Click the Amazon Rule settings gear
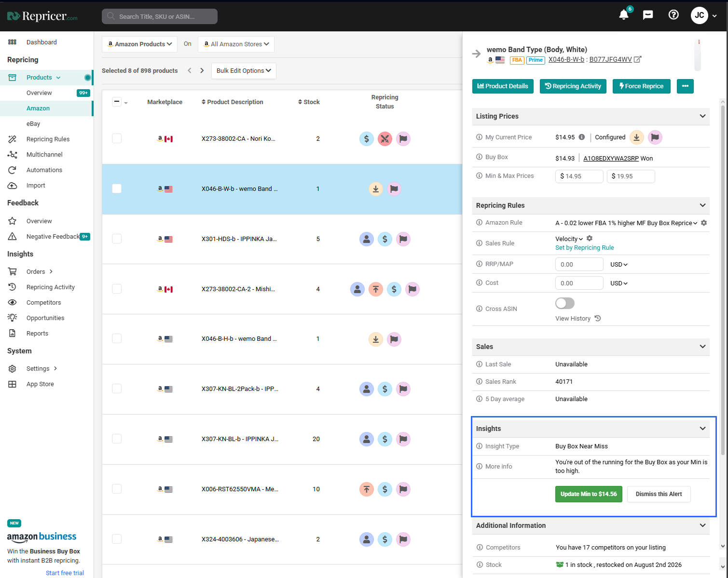This screenshot has width=728, height=578. pyautogui.click(x=704, y=223)
